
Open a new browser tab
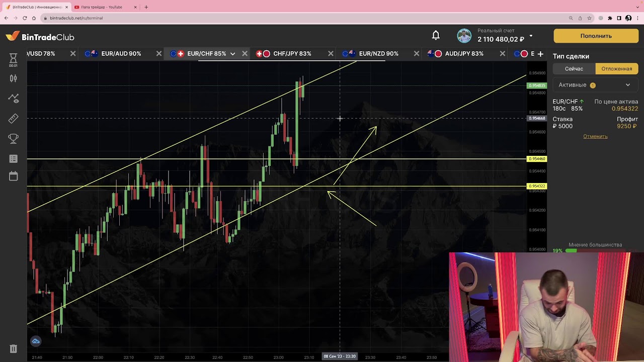click(x=146, y=7)
